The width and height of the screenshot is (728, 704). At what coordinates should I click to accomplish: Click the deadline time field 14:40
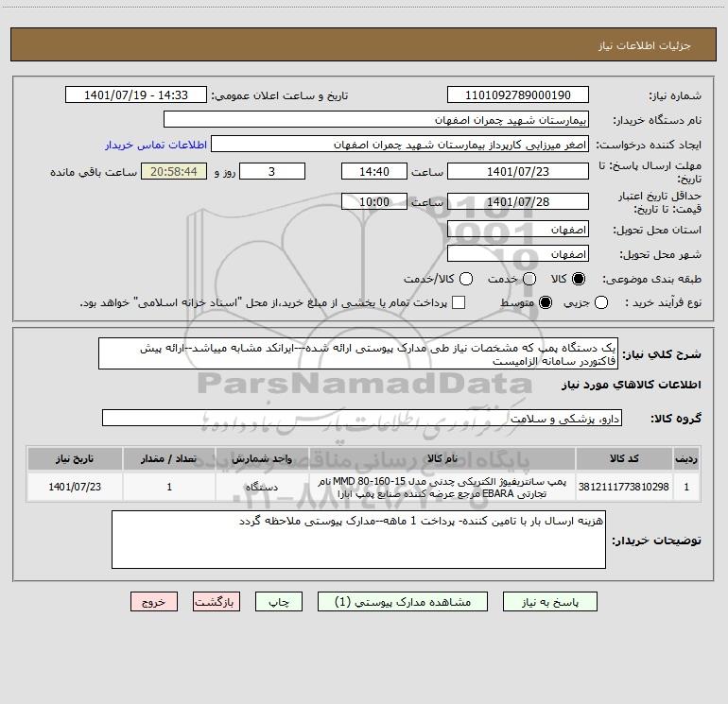click(x=374, y=171)
